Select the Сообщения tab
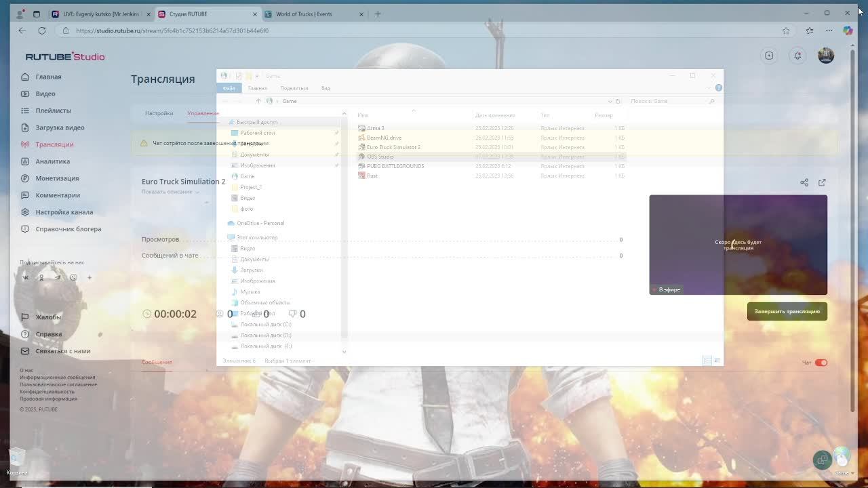Viewport: 868px width, 488px height. (x=157, y=362)
